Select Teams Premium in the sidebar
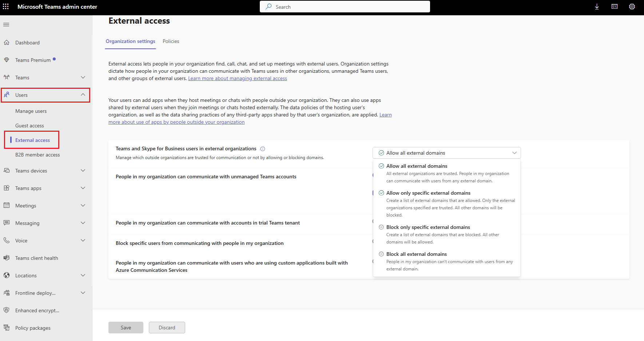 tap(33, 60)
